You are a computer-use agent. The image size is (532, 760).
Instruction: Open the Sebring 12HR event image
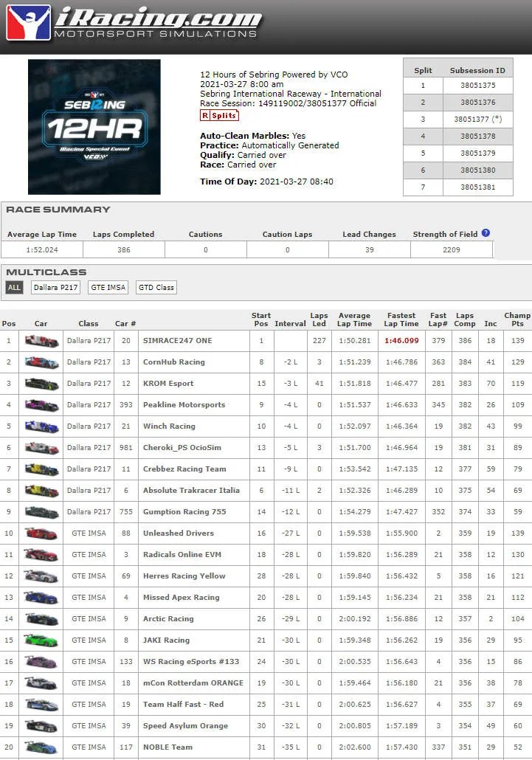(x=94, y=126)
